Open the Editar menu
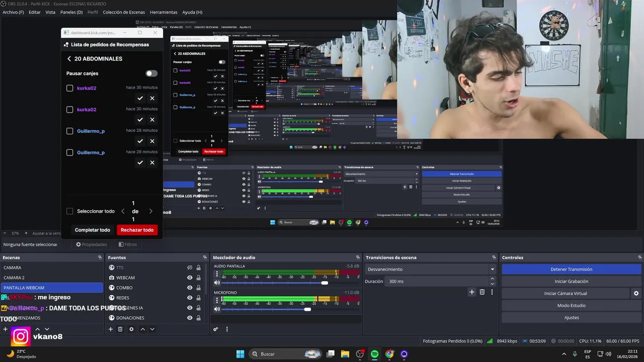The width and height of the screenshot is (644, 362). click(x=35, y=12)
